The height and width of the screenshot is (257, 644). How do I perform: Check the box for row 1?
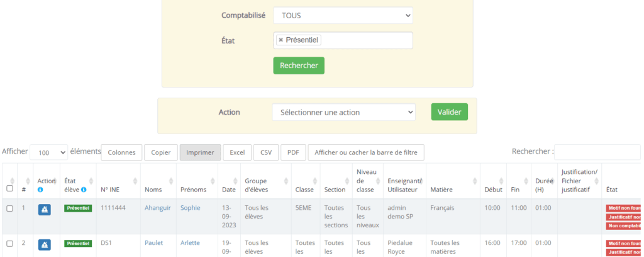[9, 208]
